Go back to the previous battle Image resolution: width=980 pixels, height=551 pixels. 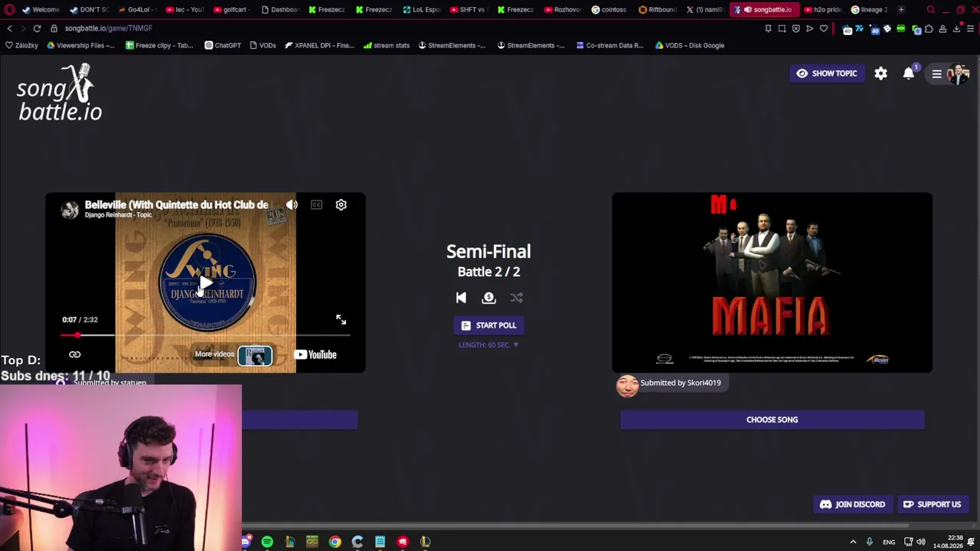pos(461,298)
